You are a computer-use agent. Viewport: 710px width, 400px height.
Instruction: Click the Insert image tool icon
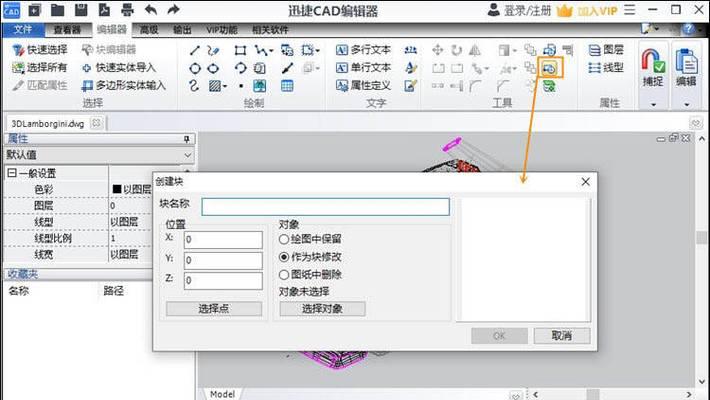259,86
